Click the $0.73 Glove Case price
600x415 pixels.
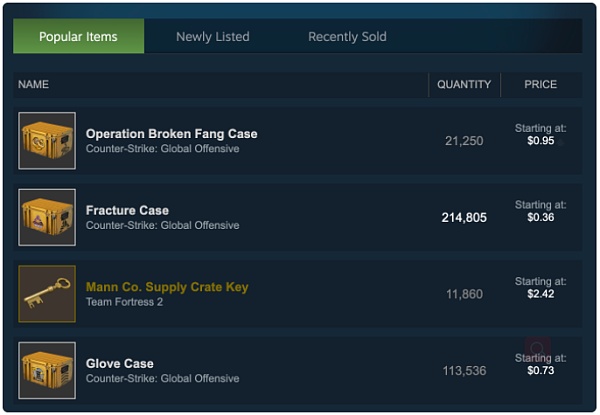point(541,371)
